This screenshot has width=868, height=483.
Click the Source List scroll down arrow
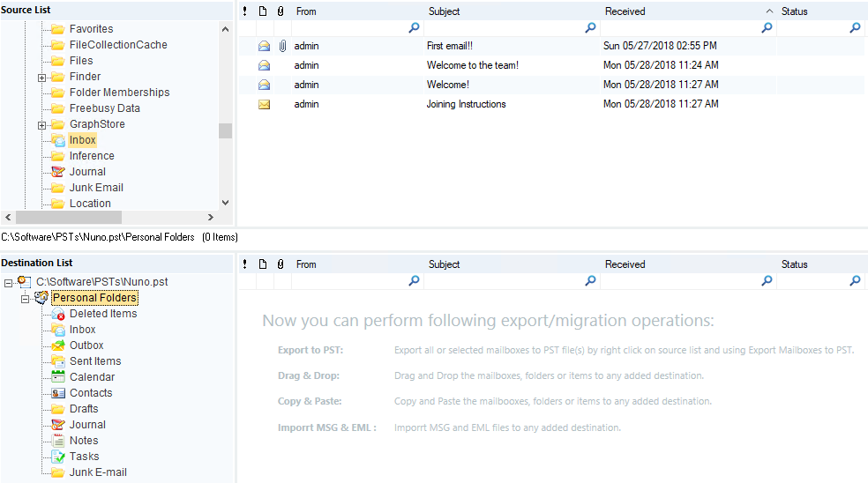225,202
